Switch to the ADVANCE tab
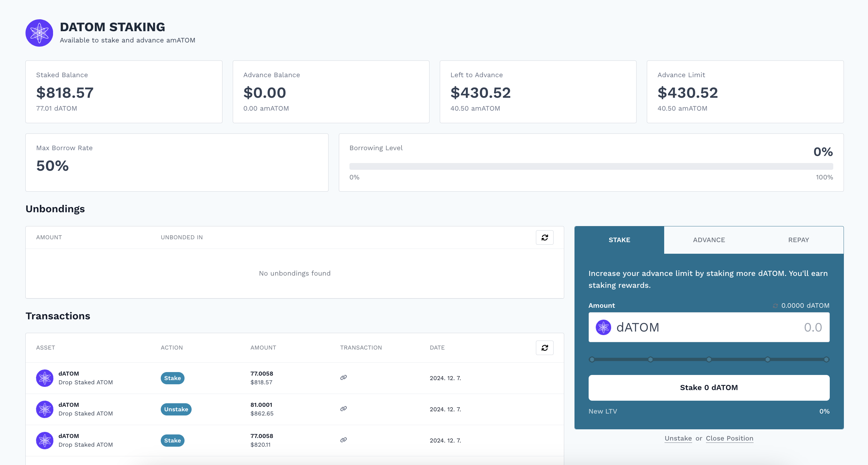Screen dimensions: 868x465 point(709,240)
